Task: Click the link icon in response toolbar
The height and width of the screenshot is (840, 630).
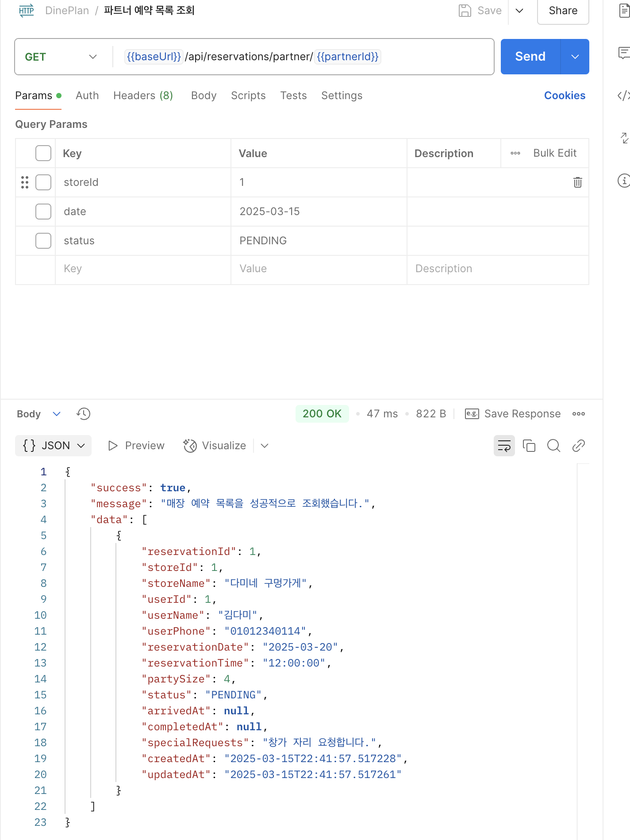Action: (x=579, y=446)
